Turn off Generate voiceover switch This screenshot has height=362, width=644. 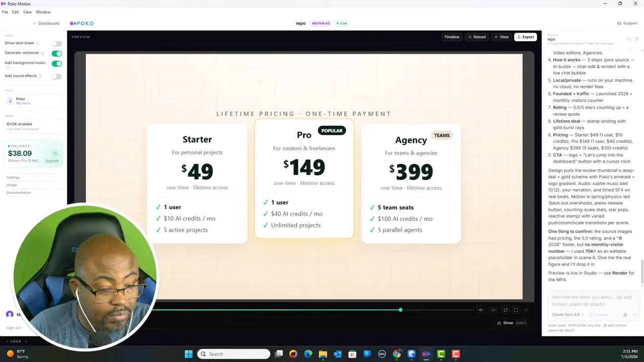[x=57, y=53]
